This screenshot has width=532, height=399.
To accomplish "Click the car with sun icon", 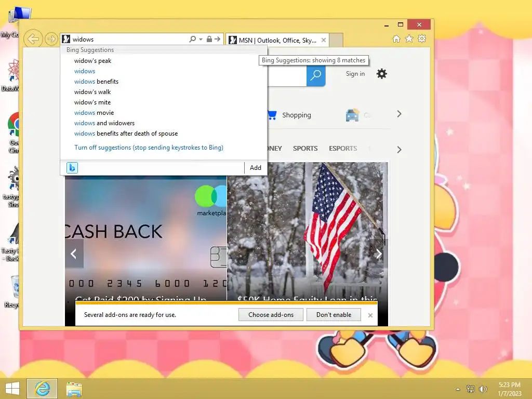I will pos(352,115).
